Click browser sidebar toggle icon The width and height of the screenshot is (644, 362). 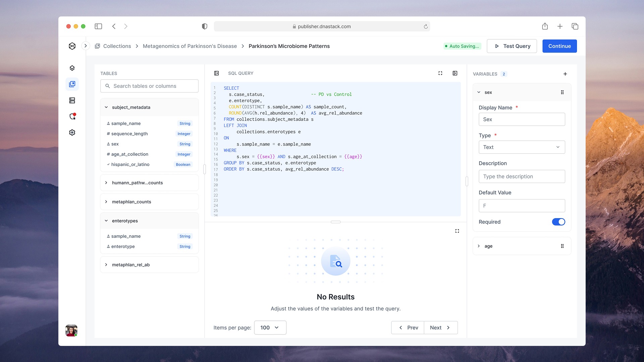tap(98, 26)
